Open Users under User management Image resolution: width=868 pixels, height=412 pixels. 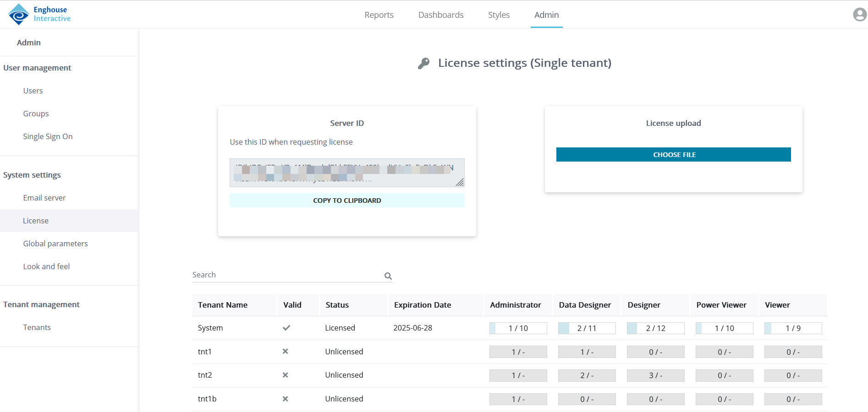click(x=33, y=91)
